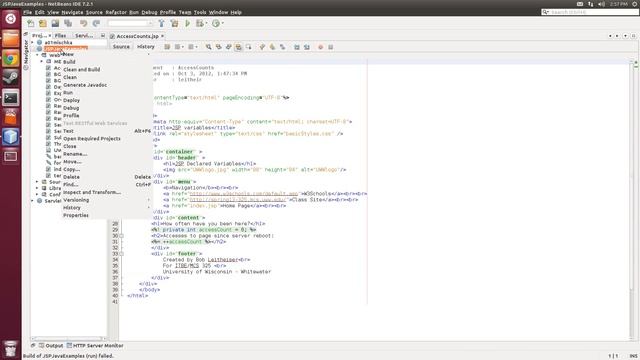This screenshot has width=640, height=360.
Task: Collapse the code fold marker at line 30
Action: tap(121, 236)
